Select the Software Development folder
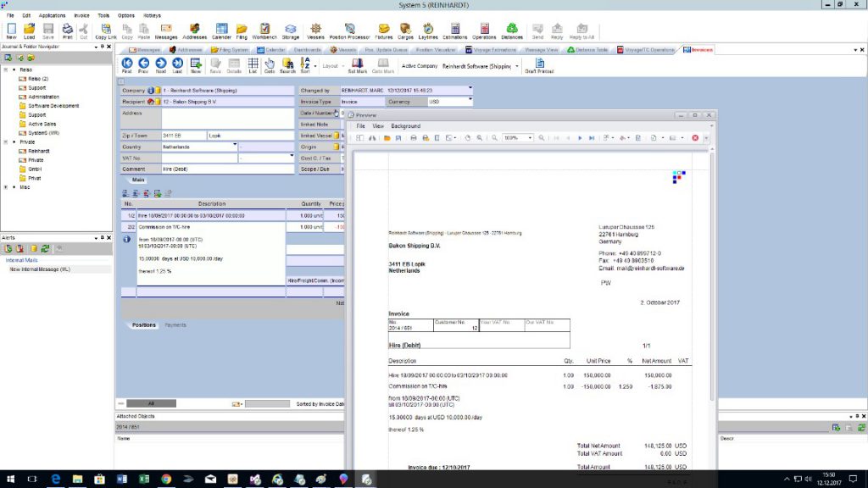The height and width of the screenshot is (488, 868). [x=53, y=106]
